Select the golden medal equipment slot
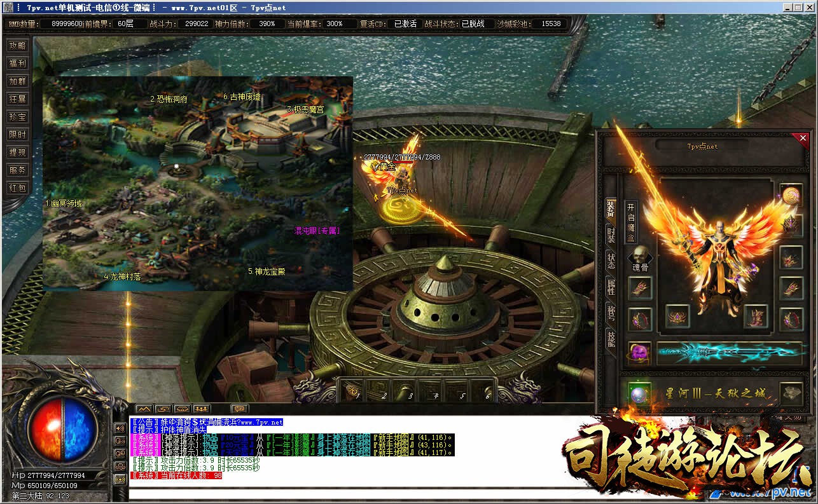Viewport: 818px width, 504px height. (x=791, y=194)
